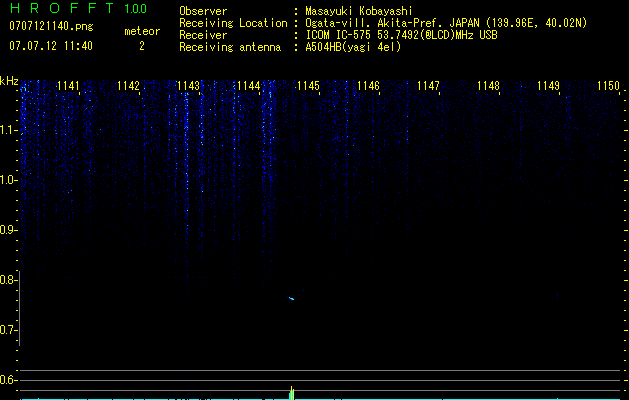The height and width of the screenshot is (400, 629).
Task: Click the HROFFT title text
Action: click(x=62, y=8)
